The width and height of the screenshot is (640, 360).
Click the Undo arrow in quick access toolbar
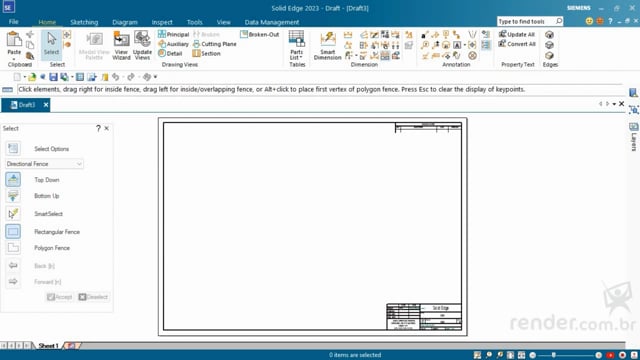click(116, 77)
